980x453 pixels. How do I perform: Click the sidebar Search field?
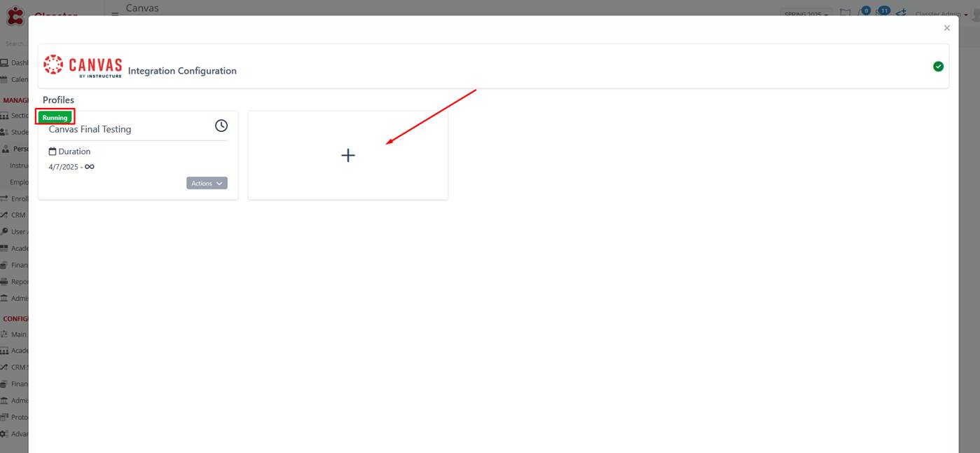pyautogui.click(x=15, y=43)
